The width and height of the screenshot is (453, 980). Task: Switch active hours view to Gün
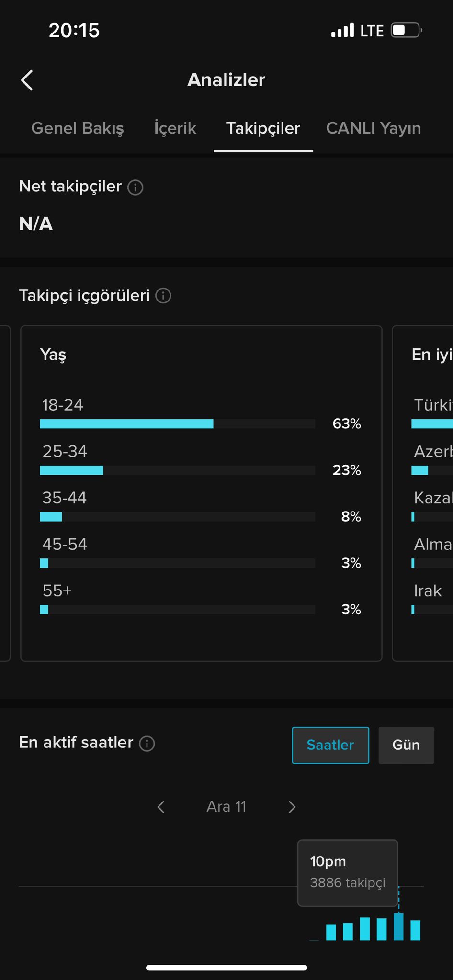tap(406, 745)
